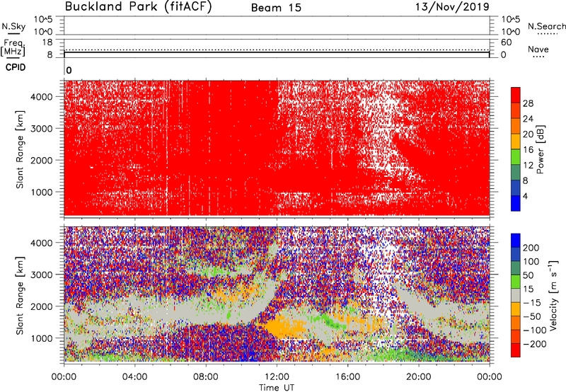
Task: Click the '4' Power colorbar label
Action: 525,196
